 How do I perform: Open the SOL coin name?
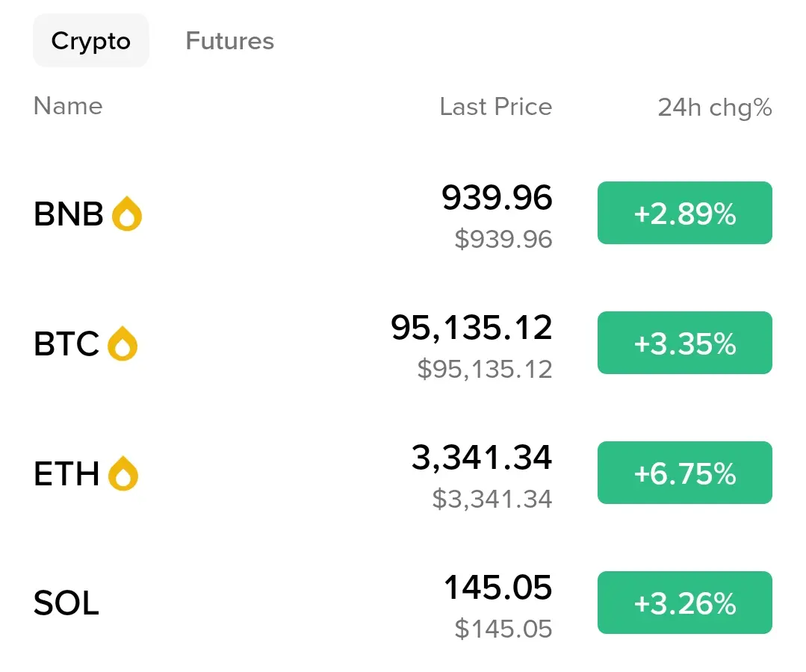coord(66,603)
